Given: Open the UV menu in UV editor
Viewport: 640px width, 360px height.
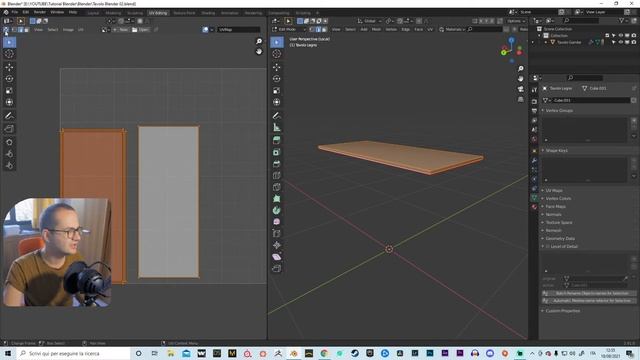Looking at the screenshot, I should click(x=81, y=30).
